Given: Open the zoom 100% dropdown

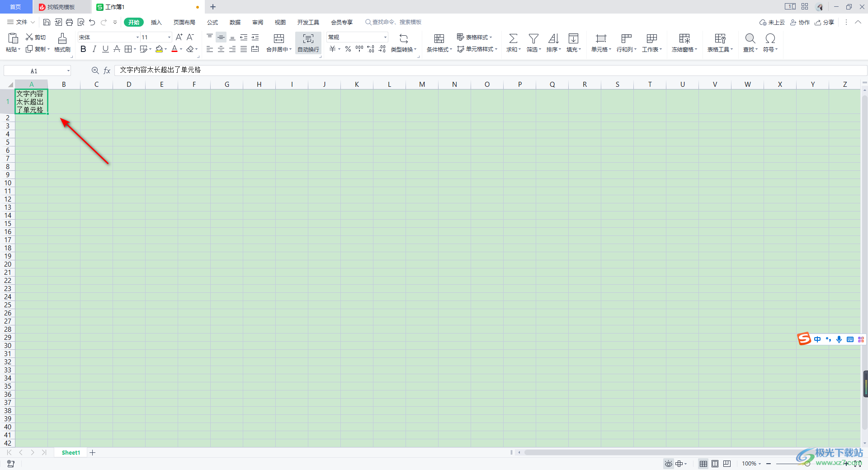Looking at the screenshot, I should pyautogui.click(x=751, y=464).
